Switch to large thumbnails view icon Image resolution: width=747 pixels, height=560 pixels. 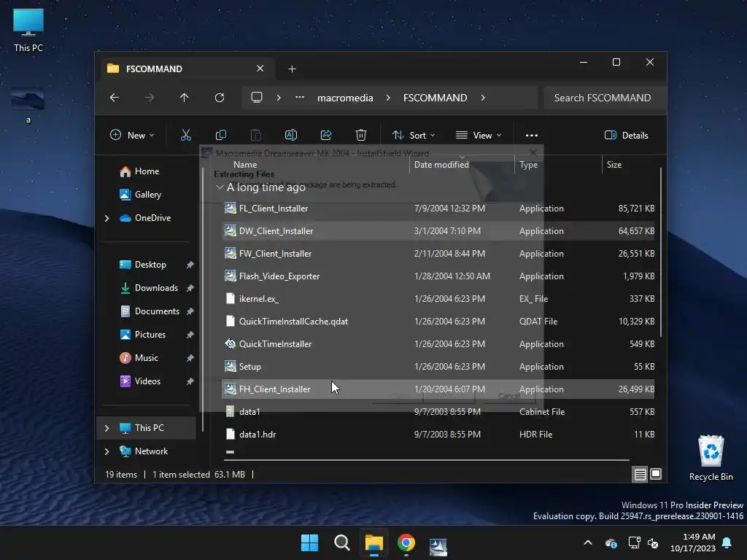pos(656,474)
